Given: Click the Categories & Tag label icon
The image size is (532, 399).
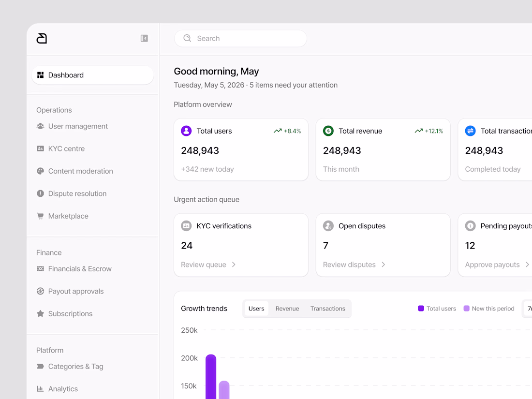Looking at the screenshot, I should click(40, 367).
